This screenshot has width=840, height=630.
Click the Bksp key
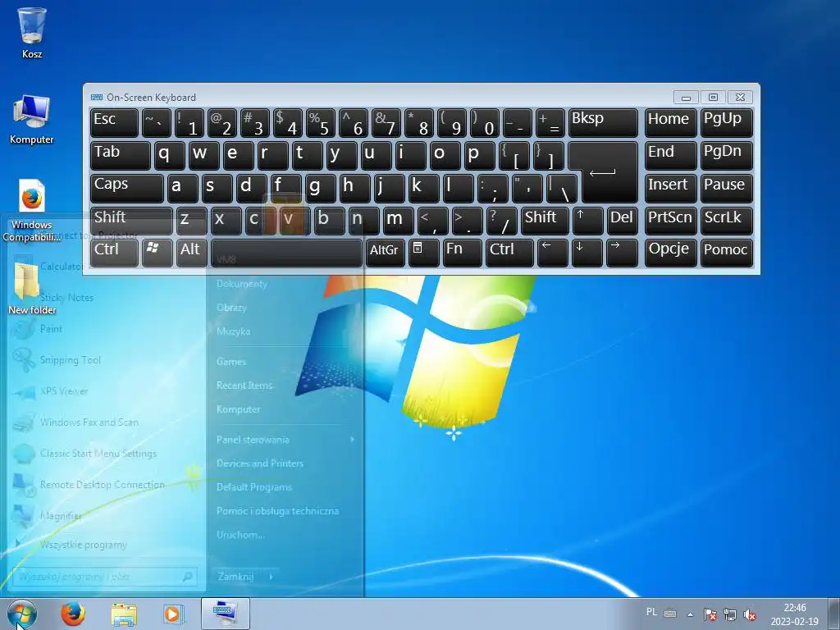(603, 123)
